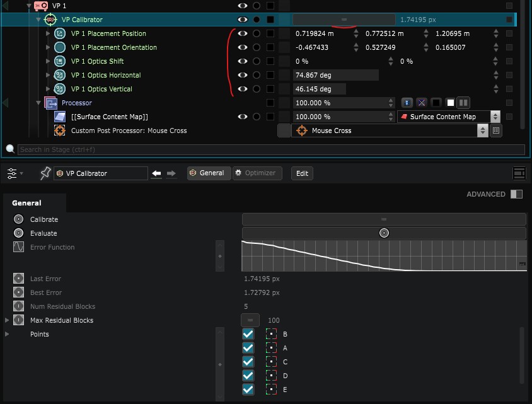Click the white color processor swatch
Screen dimensions: 532x404
point(450,103)
